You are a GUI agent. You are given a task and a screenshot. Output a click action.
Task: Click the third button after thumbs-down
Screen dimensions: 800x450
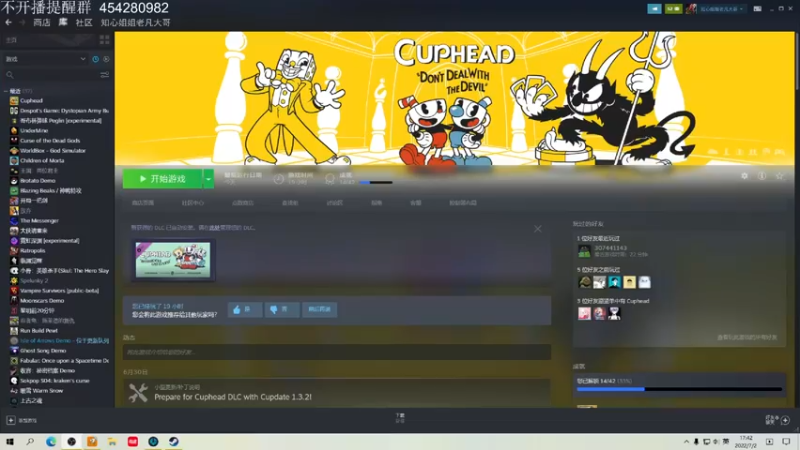pyautogui.click(x=319, y=310)
